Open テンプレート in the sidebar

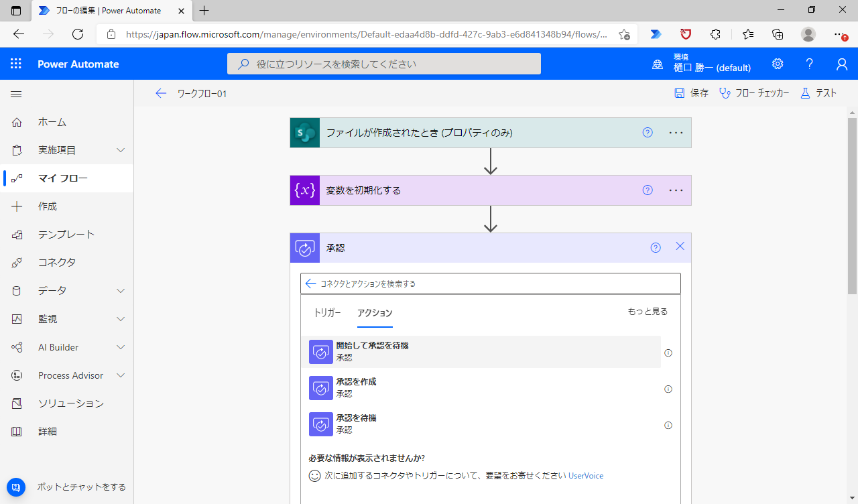67,235
